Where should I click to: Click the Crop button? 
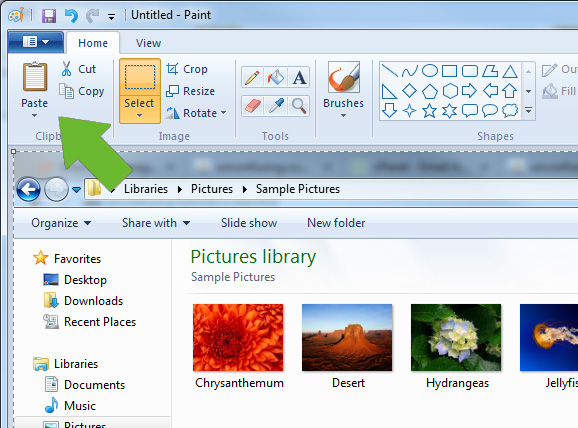tap(187, 69)
